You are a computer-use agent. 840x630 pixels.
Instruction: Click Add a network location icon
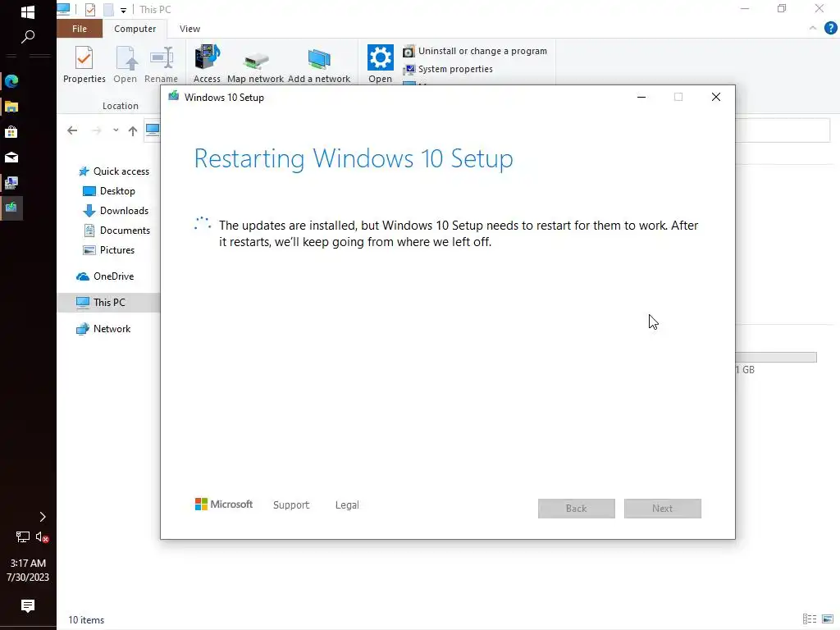pos(319,66)
